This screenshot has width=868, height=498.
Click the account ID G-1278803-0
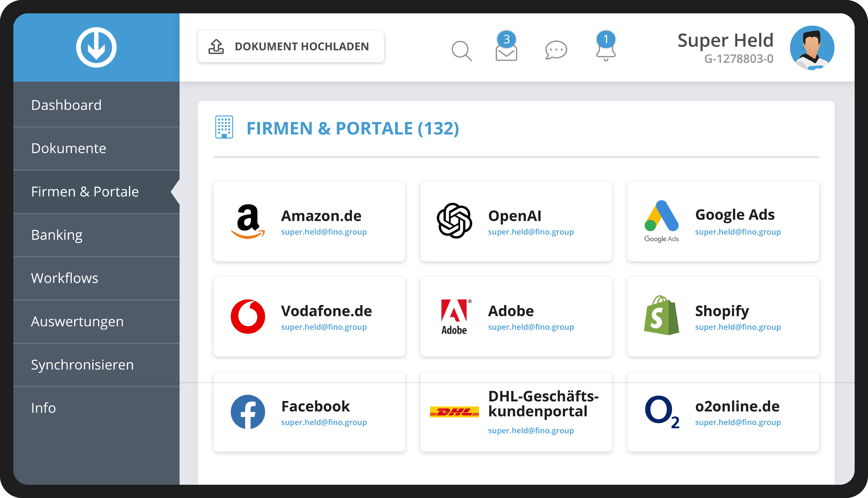[x=739, y=59]
